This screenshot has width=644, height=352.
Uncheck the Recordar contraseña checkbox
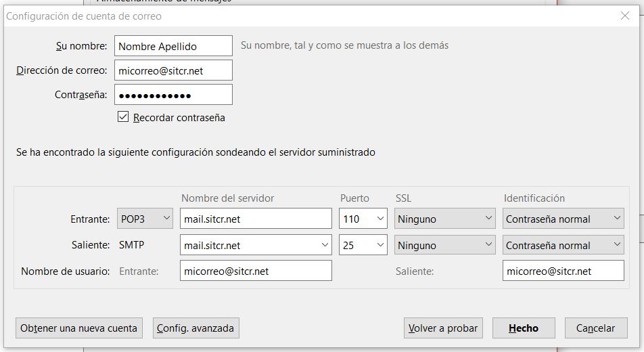pyautogui.click(x=123, y=117)
